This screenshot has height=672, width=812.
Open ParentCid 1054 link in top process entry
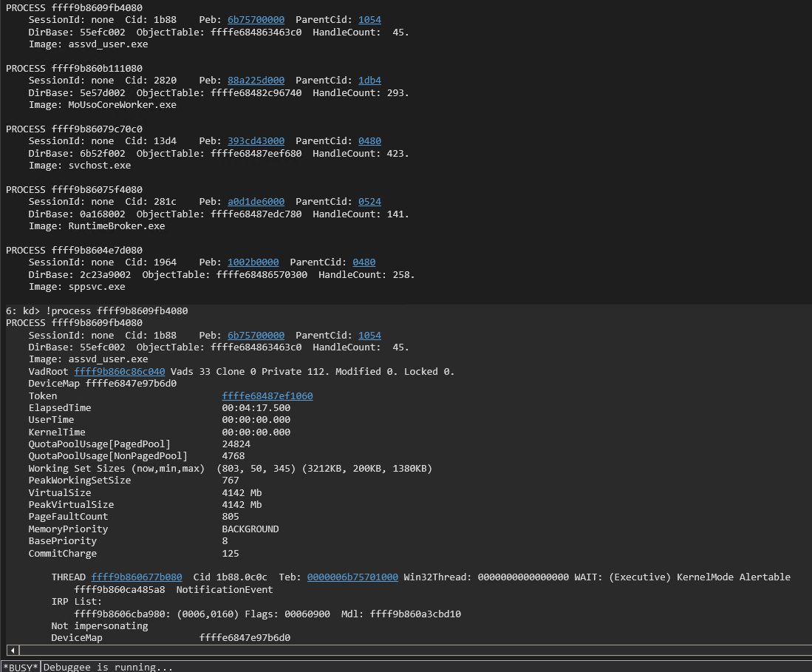pyautogui.click(x=369, y=20)
